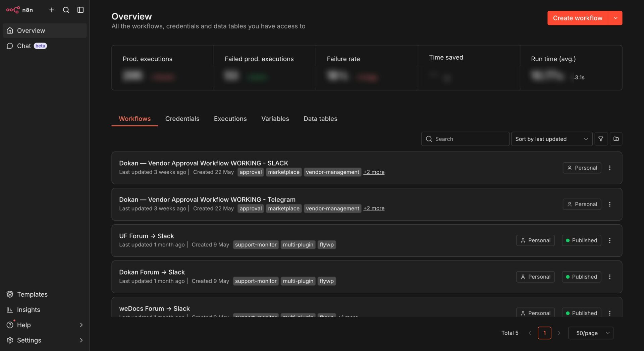Click multi-plugin tag on Dokan Forum workflow
This screenshot has width=644, height=351.
[x=298, y=281]
